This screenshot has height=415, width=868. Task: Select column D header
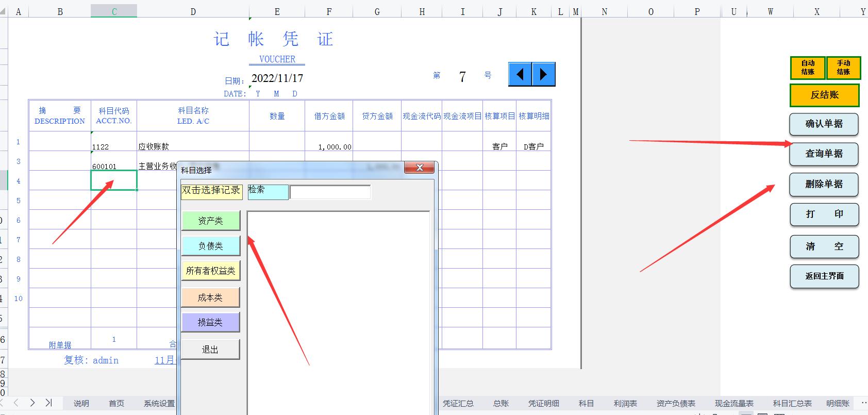click(x=193, y=11)
